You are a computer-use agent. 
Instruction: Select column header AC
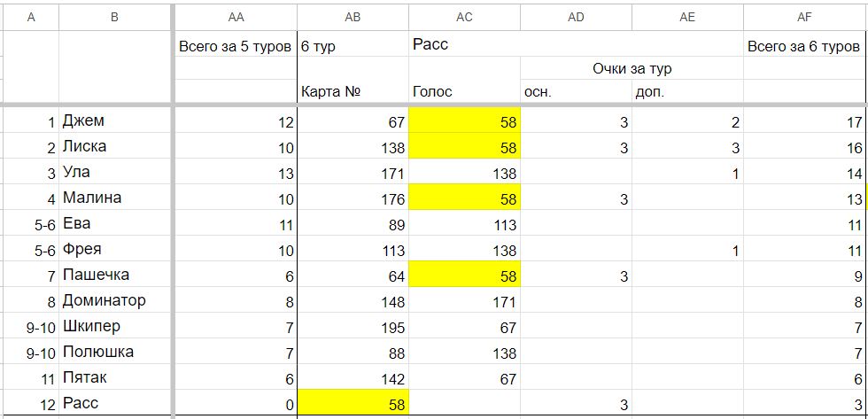464,17
